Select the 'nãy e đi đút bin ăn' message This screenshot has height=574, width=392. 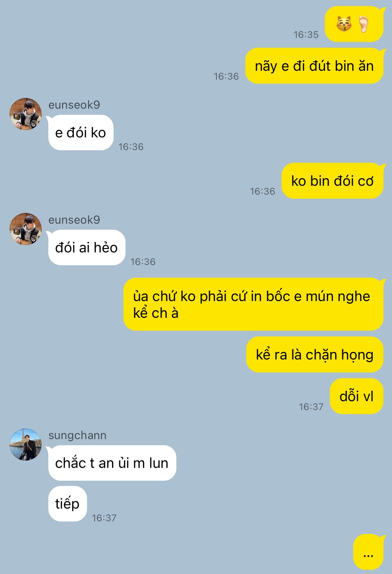coord(314,66)
